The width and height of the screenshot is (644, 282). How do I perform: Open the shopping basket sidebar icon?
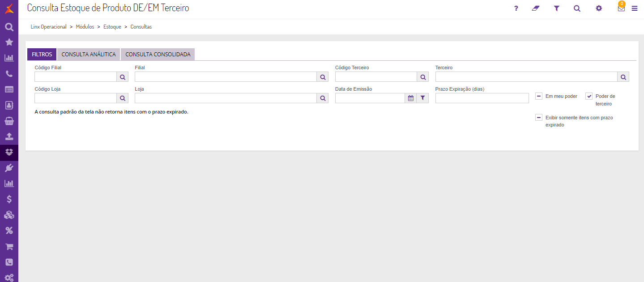[9, 121]
